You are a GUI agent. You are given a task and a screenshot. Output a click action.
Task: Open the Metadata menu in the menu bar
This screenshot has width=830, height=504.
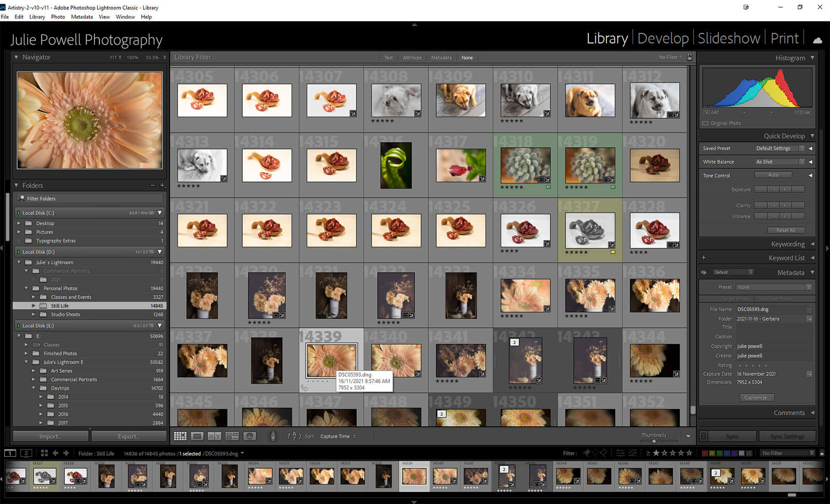coord(81,17)
